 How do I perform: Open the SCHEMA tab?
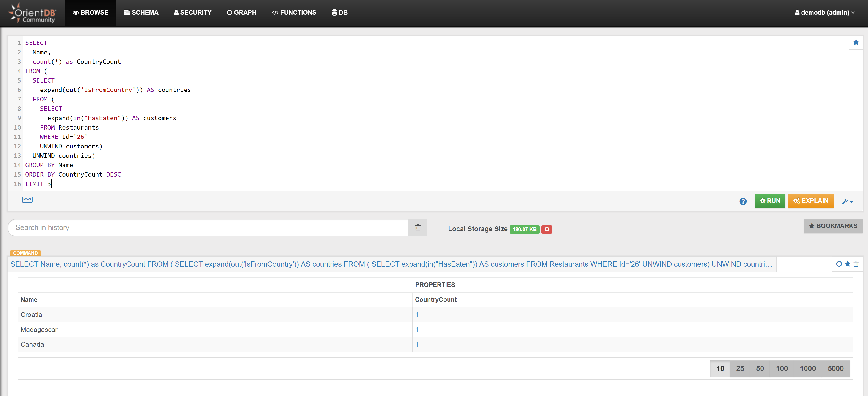coord(141,12)
